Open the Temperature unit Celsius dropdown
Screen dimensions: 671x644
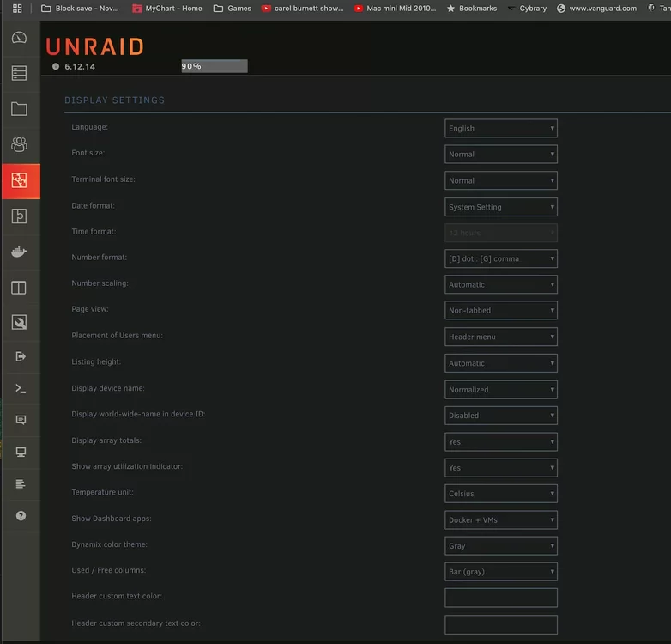(501, 494)
